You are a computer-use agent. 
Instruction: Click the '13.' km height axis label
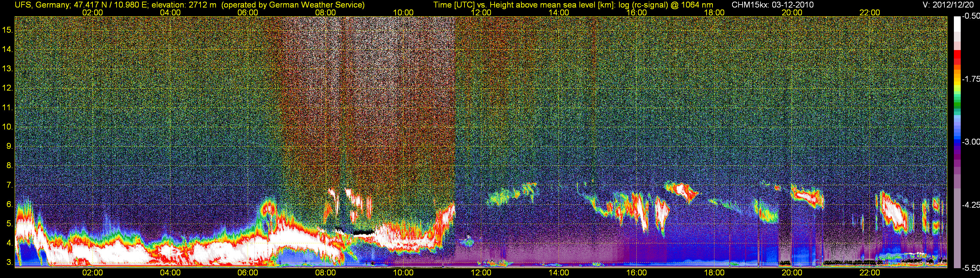(x=8, y=69)
